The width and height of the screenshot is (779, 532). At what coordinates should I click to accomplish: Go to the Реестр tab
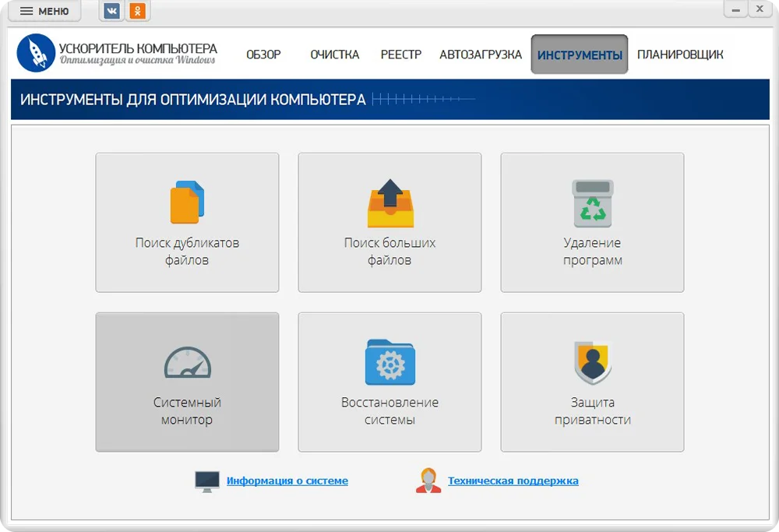pyautogui.click(x=401, y=55)
